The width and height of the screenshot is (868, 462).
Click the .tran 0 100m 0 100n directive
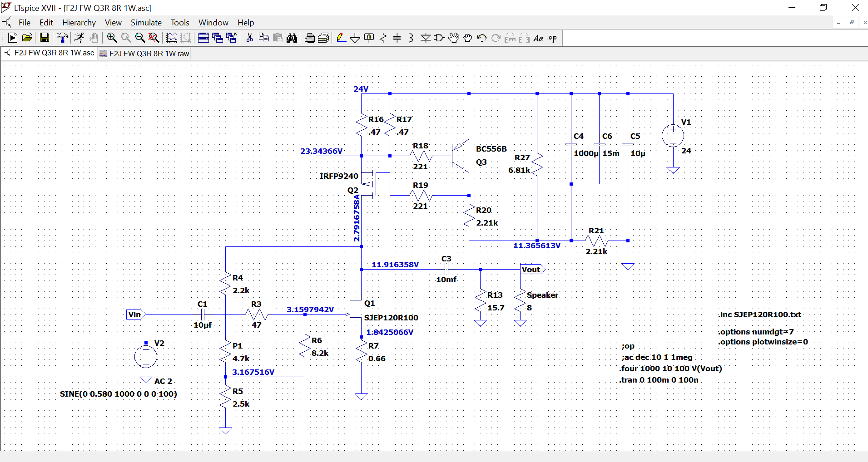[659, 380]
